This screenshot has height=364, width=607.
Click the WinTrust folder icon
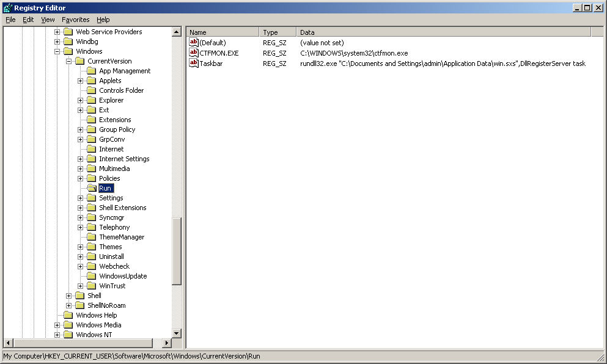coord(92,286)
